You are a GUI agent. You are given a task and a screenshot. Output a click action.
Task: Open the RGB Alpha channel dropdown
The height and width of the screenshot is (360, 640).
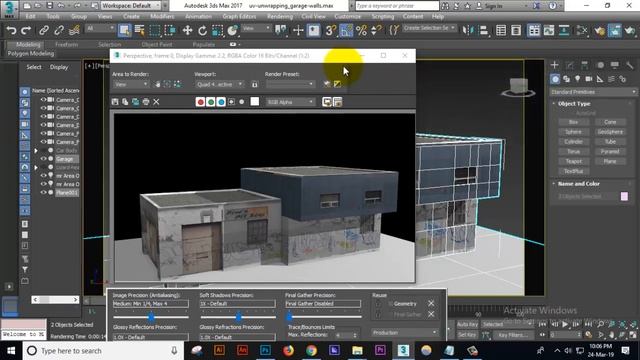tap(291, 102)
